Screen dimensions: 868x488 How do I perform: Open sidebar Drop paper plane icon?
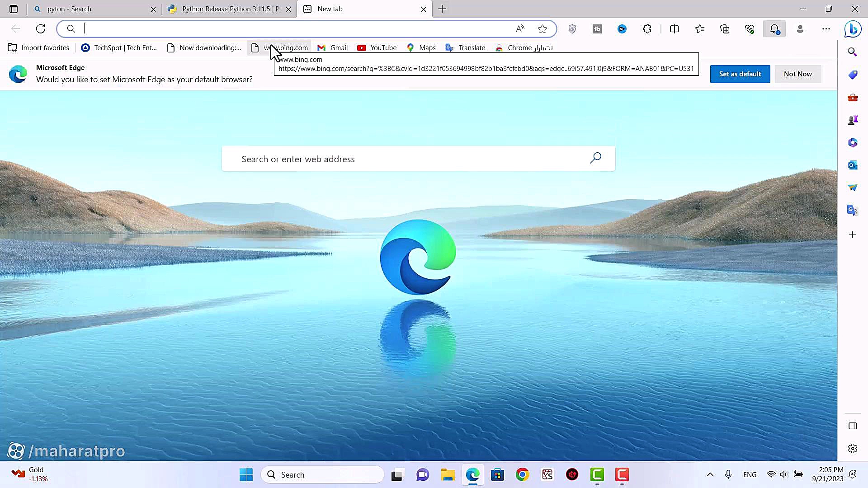coord(853,188)
